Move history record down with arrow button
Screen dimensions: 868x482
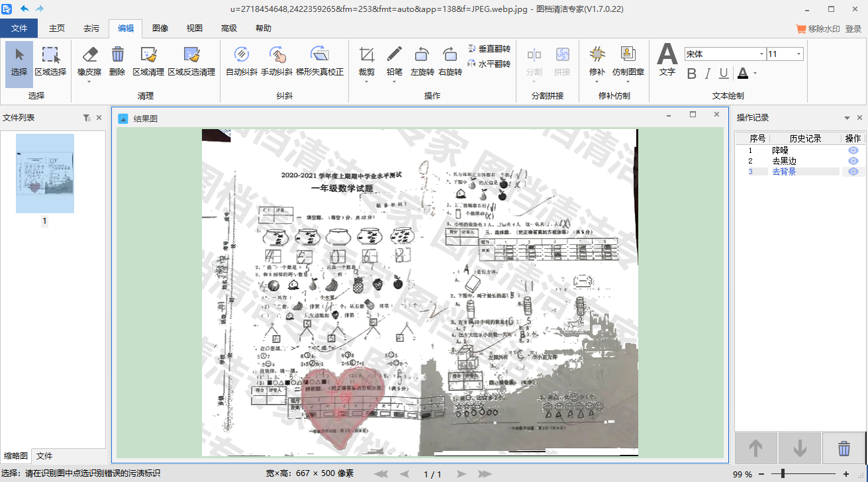pos(800,448)
